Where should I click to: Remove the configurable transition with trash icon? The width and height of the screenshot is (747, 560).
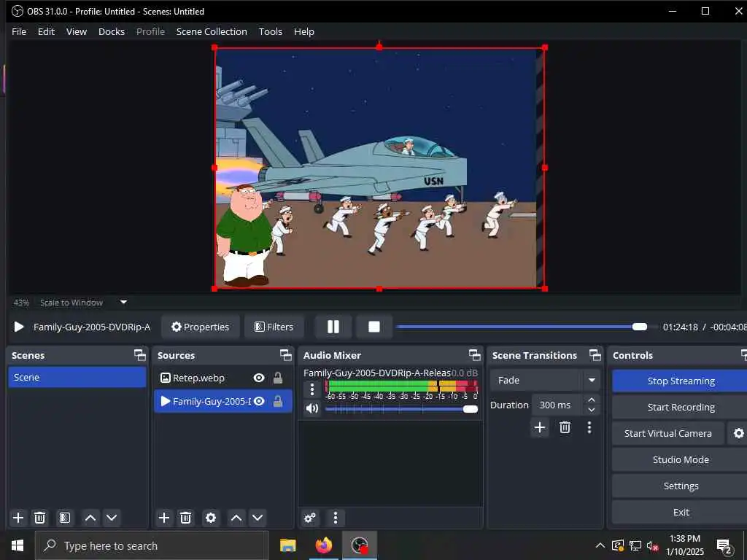coord(565,427)
